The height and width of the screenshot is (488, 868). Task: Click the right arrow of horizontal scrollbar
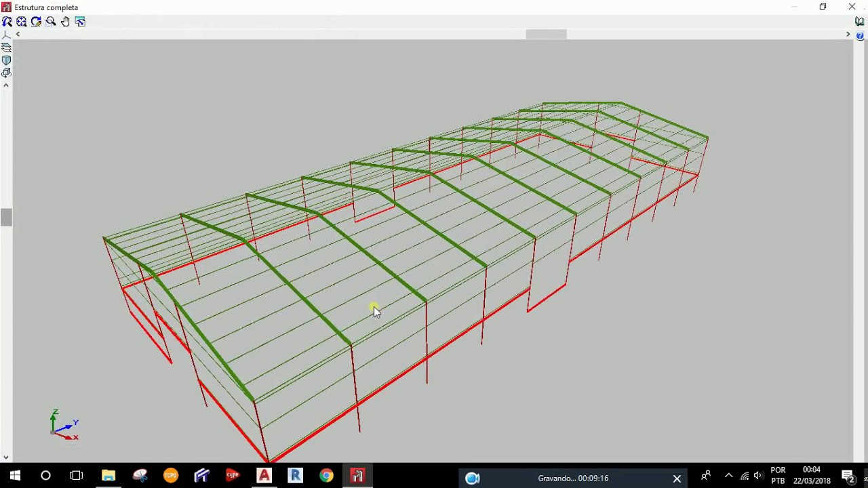pyautogui.click(x=848, y=34)
